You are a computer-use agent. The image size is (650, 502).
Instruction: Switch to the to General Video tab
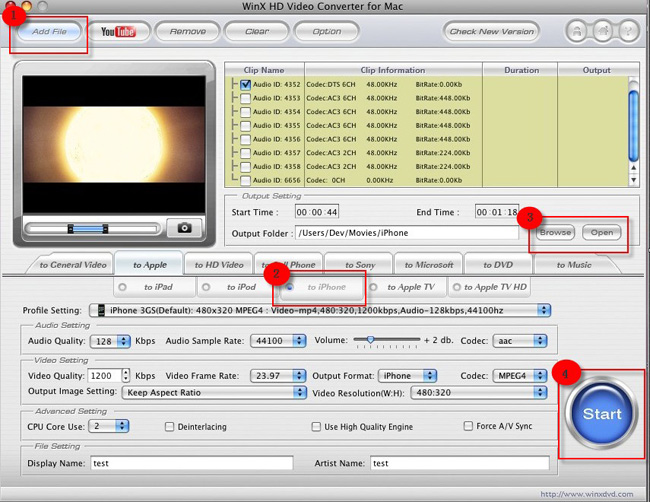pos(73,264)
